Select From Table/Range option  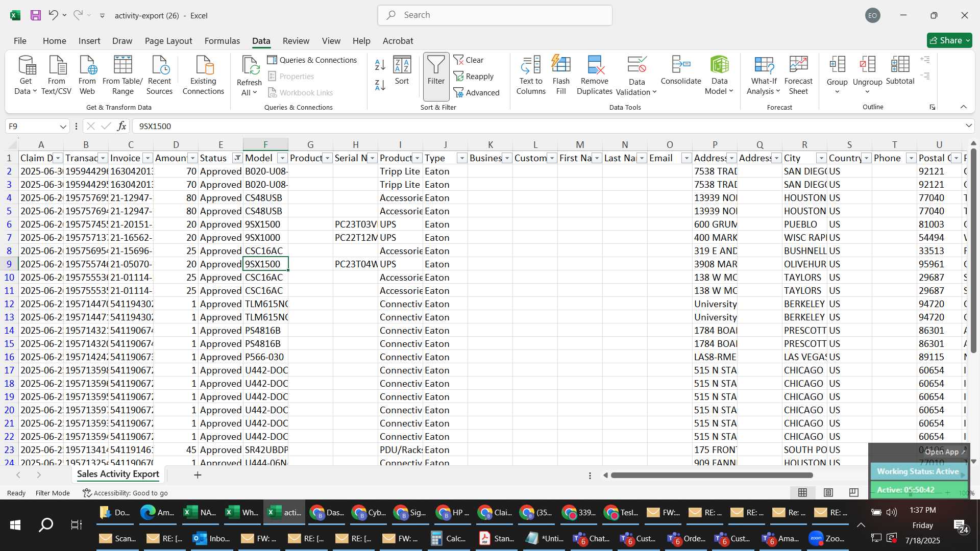(122, 76)
